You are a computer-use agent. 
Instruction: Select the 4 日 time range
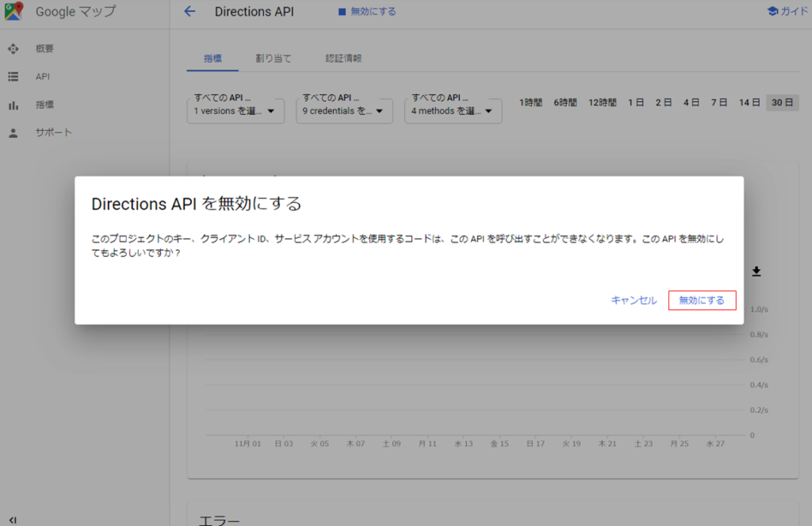(x=691, y=102)
